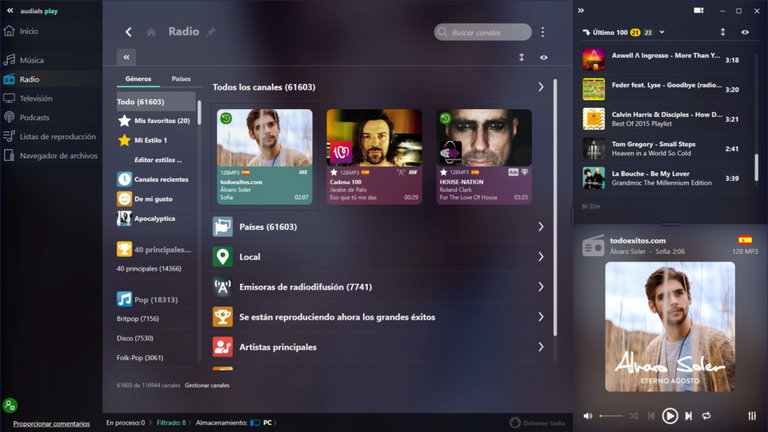
Task: Toggle eye icon in playlist panel
Action: (x=745, y=32)
